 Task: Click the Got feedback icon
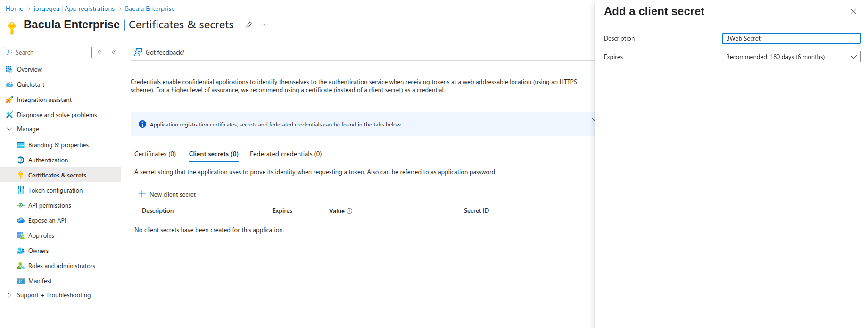(138, 52)
